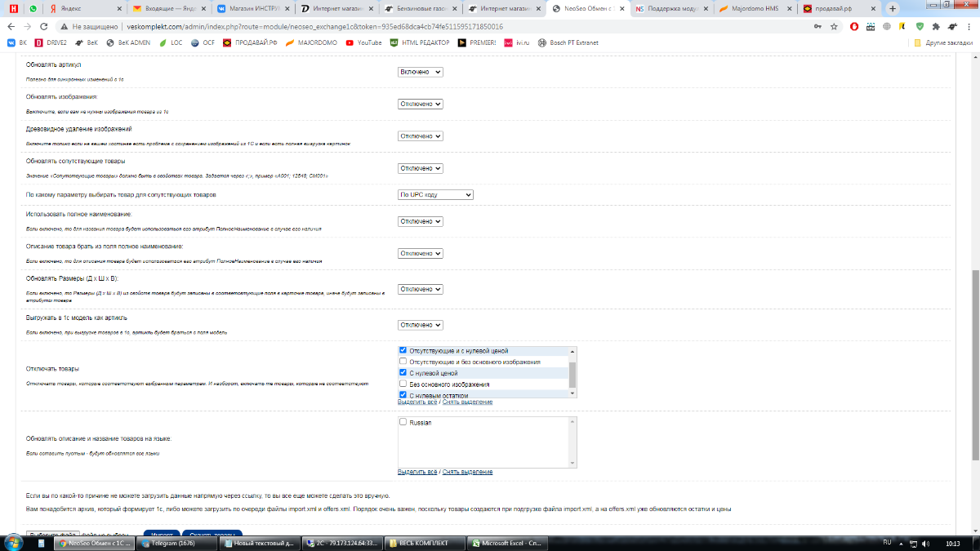This screenshot has height=551, width=980.
Task: Switch to Яндекс tab
Action: pos(84,8)
